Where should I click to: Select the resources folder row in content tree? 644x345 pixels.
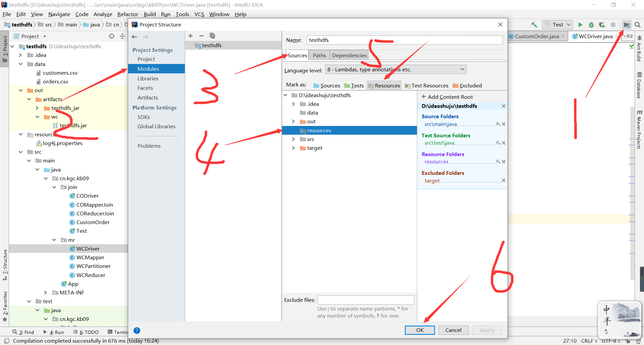click(x=349, y=131)
